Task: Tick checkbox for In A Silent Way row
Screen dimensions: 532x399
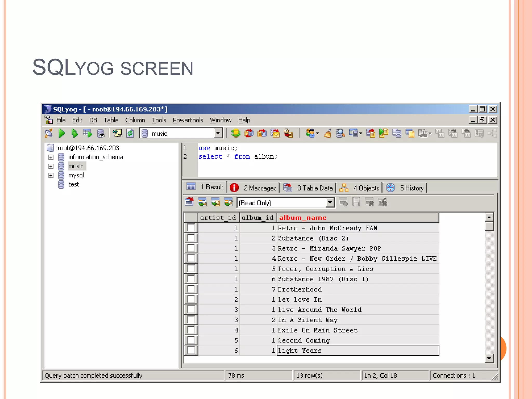Action: point(191,320)
